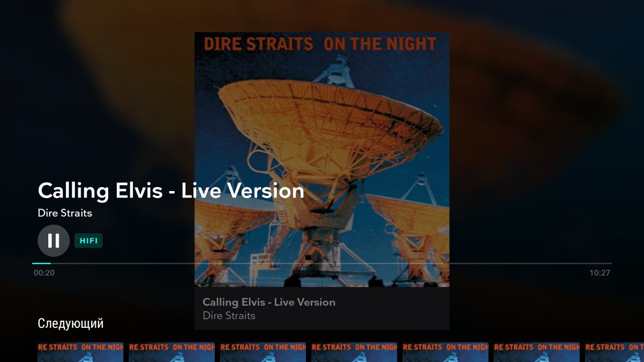Pause the currently playing track
Viewport: 644px width, 362px height.
53,241
